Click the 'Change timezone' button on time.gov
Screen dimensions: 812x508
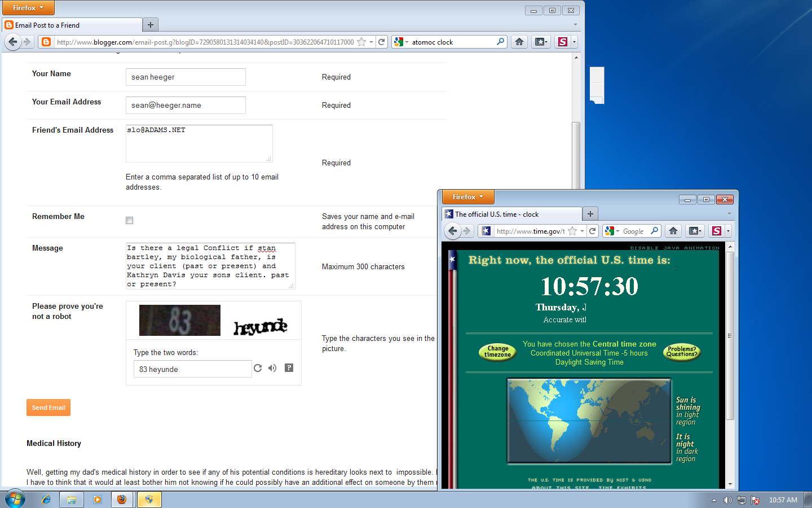497,352
